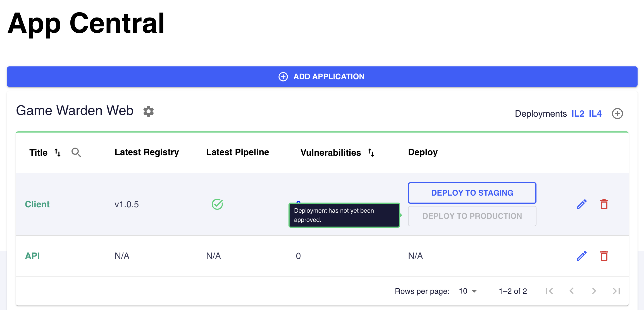Deploy Client to staging

coord(472,193)
